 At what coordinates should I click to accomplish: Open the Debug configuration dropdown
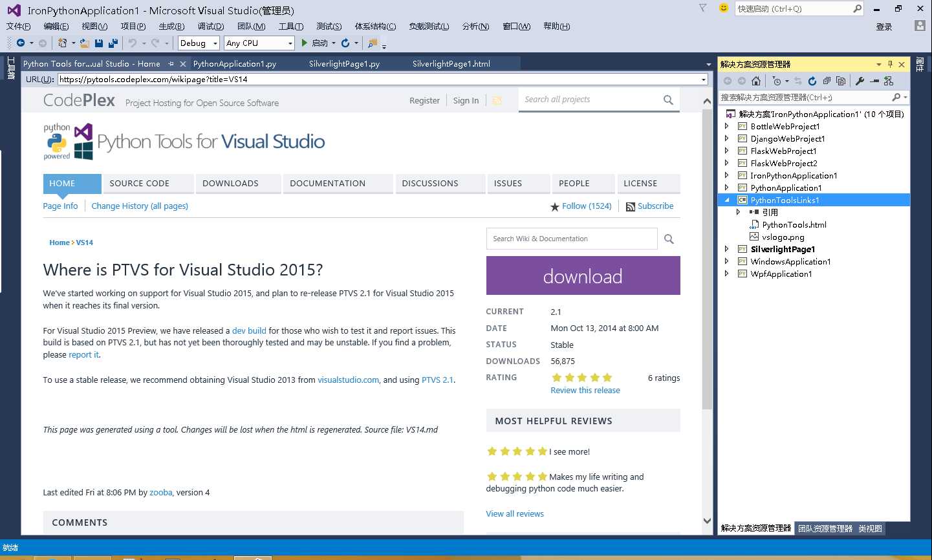[x=215, y=43]
